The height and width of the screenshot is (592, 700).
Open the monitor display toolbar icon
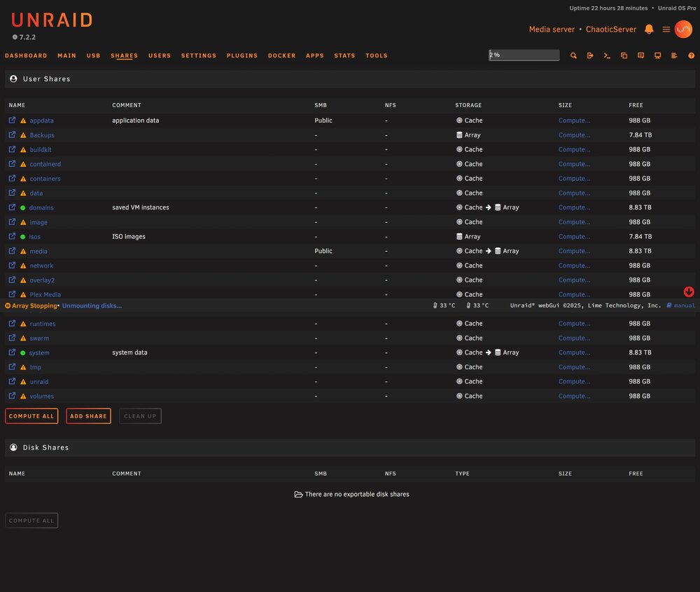[x=657, y=55]
